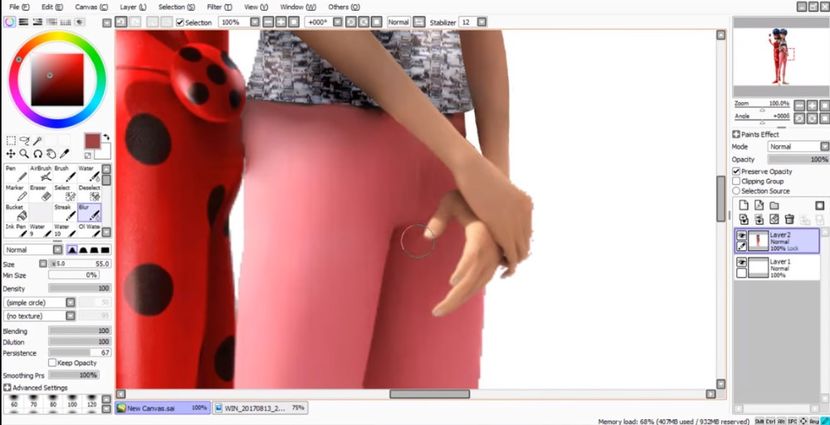
Task: Adjust the brush Density slider
Action: (x=79, y=288)
